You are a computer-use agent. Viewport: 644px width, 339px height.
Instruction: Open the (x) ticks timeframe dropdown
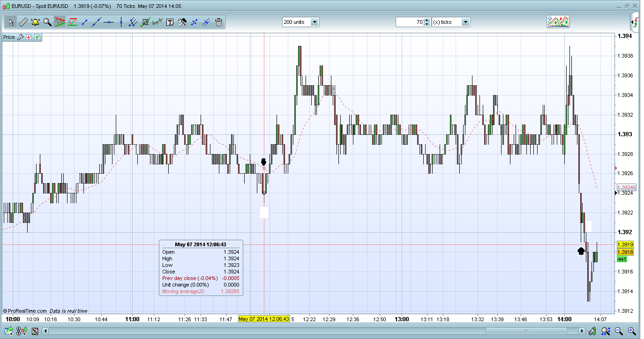pyautogui.click(x=450, y=22)
